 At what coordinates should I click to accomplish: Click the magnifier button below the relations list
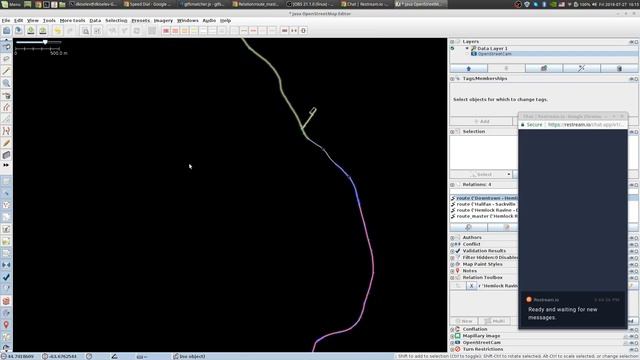point(469,227)
